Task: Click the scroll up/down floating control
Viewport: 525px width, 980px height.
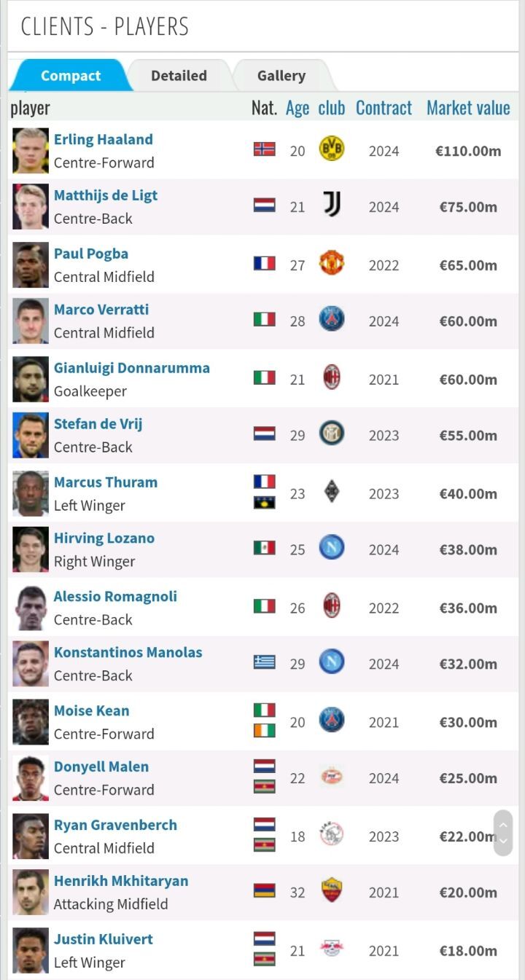Action: coord(502,833)
